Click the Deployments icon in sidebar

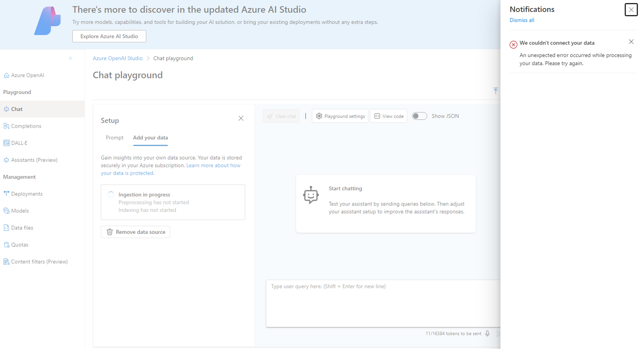[6, 194]
